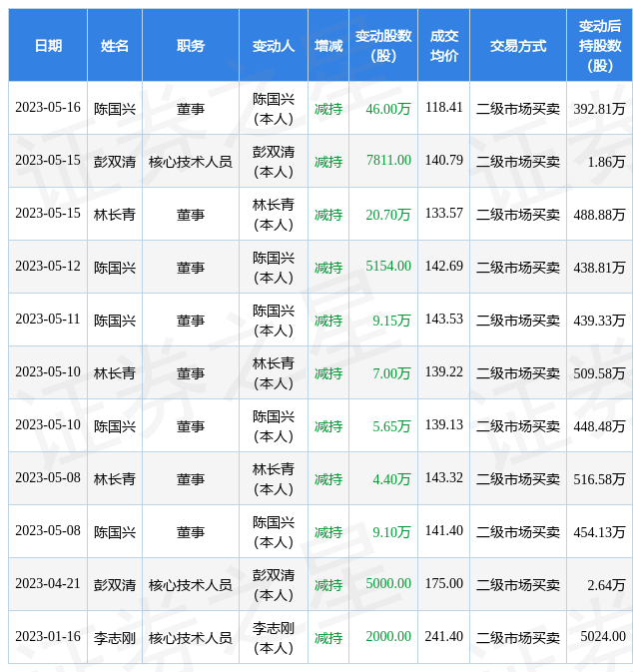Select the value 9.10万

point(391,532)
